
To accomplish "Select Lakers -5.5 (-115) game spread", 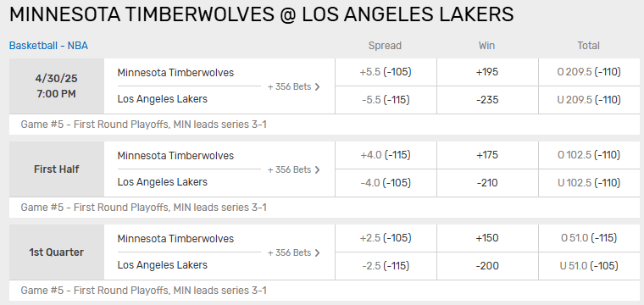I will pos(386,100).
